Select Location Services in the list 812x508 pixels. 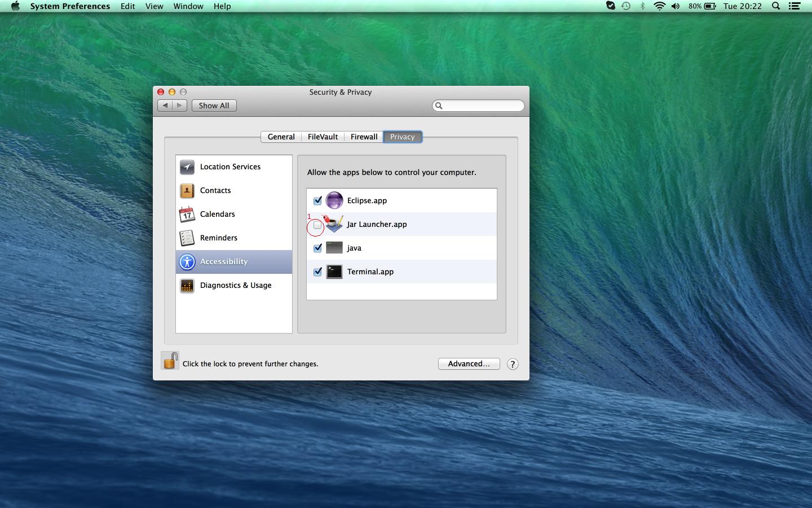tap(234, 167)
